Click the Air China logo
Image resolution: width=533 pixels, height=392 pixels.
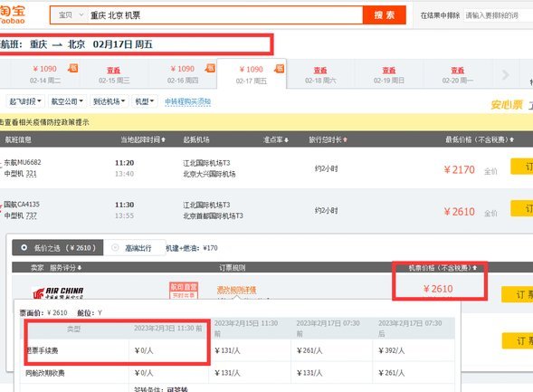tap(58, 292)
